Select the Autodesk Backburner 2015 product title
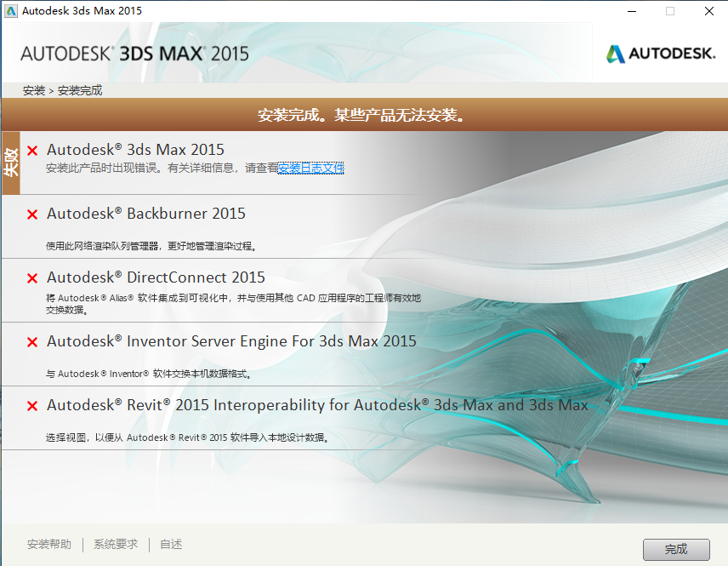728x566 pixels. pos(146,214)
